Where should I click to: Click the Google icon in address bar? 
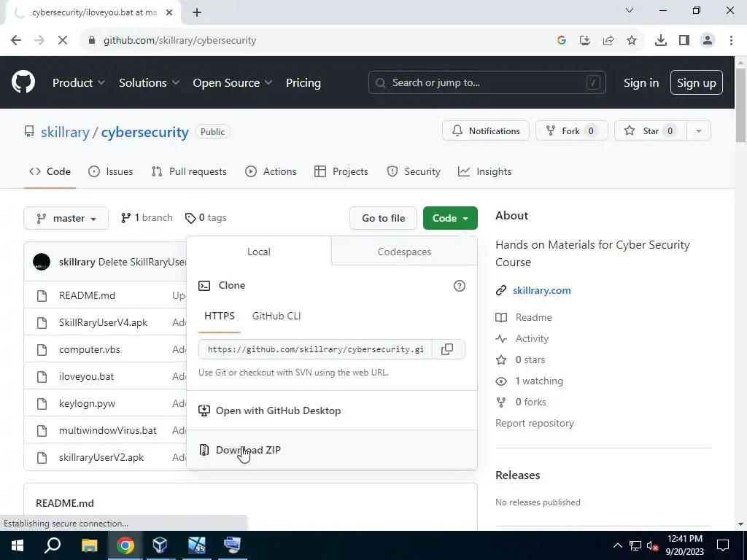point(562,41)
